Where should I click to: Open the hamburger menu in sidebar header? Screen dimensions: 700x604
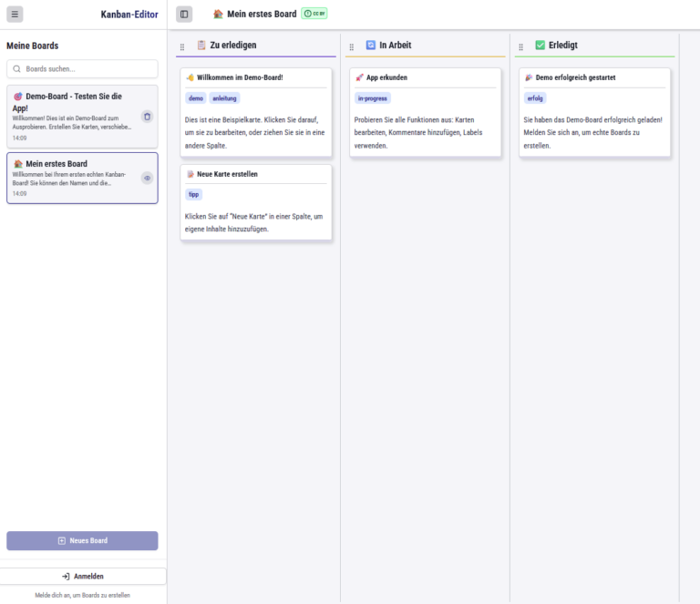point(15,15)
